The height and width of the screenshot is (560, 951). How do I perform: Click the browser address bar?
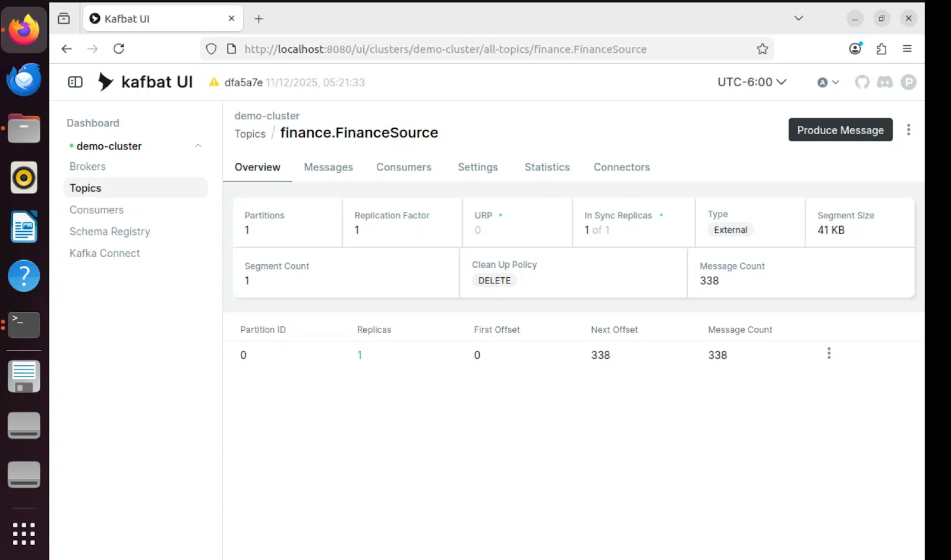(x=446, y=49)
